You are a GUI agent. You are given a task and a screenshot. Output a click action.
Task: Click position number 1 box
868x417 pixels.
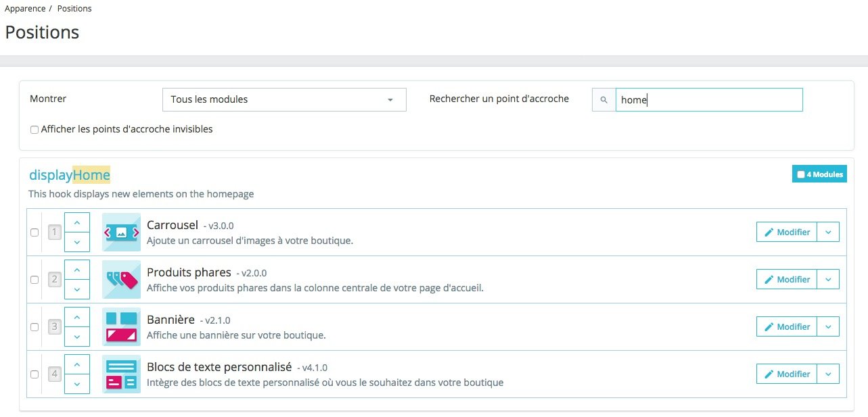[55, 232]
